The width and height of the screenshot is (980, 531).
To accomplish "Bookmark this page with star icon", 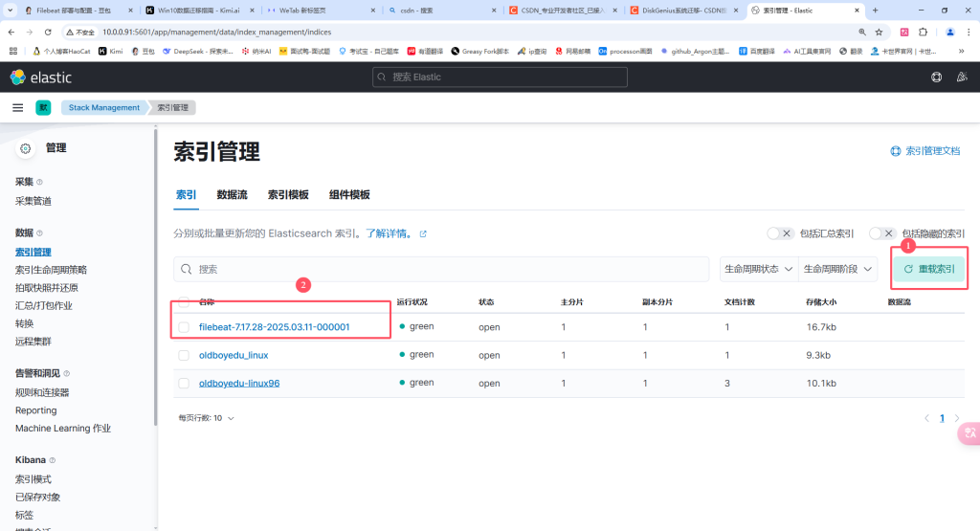I will (x=878, y=32).
